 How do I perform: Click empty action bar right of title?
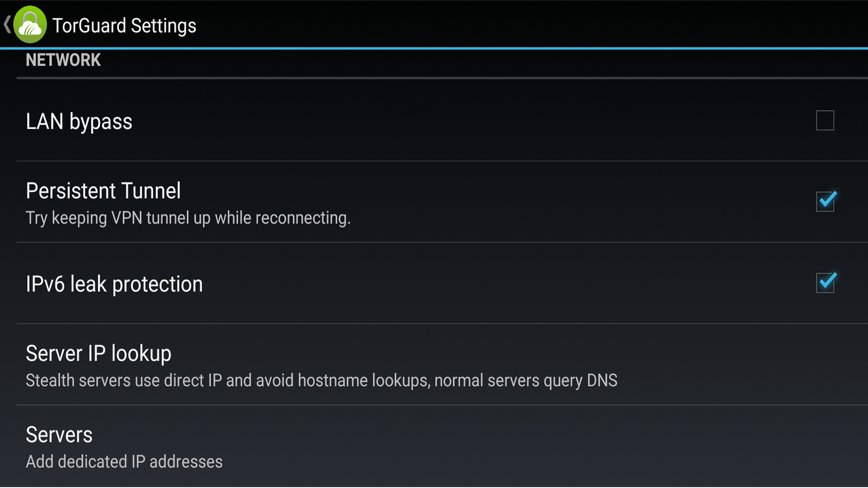pyautogui.click(x=542, y=24)
